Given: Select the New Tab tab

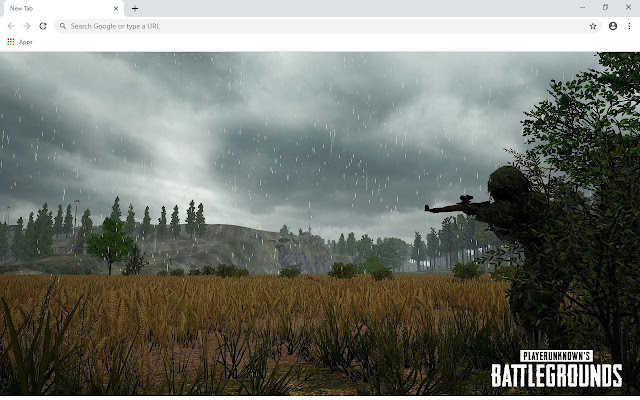Looking at the screenshot, I should (x=62, y=8).
